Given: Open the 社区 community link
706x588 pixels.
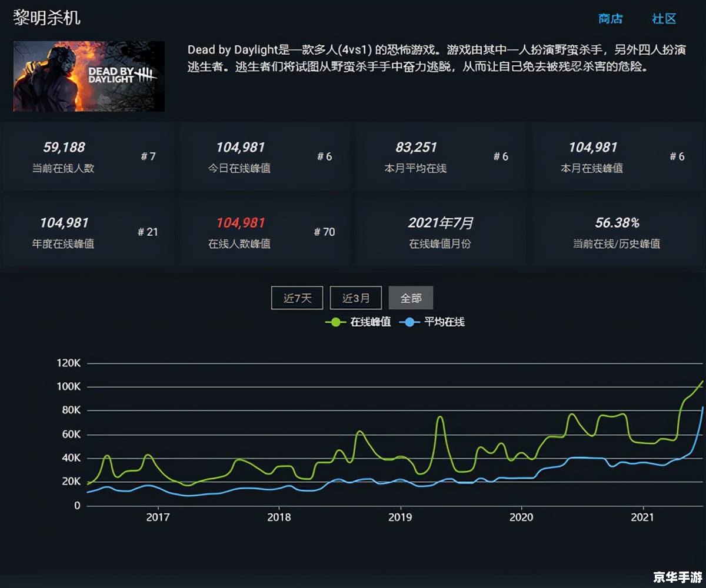Looking at the screenshot, I should click(664, 19).
